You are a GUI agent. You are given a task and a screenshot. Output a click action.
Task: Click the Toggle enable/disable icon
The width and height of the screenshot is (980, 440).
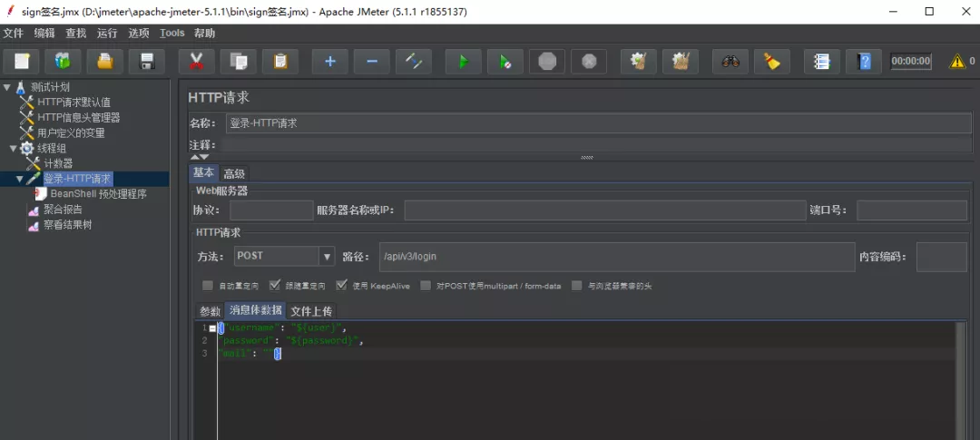pos(414,62)
